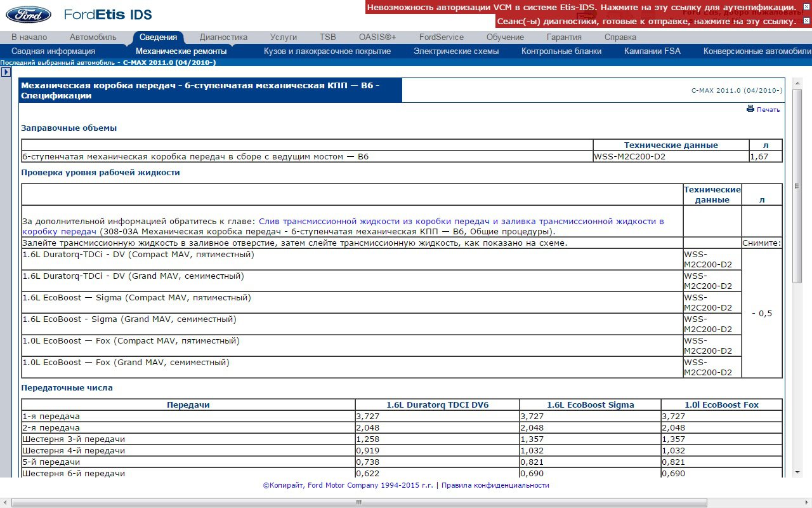Click the Проверка уровня рабочей жидкости heading
Image resolution: width=812 pixels, height=508 pixels.
coord(101,172)
